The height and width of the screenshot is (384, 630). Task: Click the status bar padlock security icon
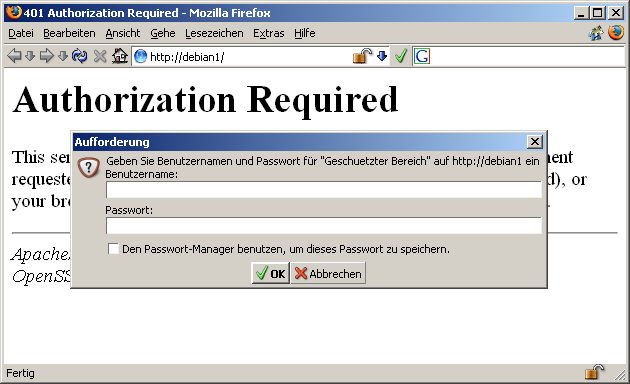point(594,372)
